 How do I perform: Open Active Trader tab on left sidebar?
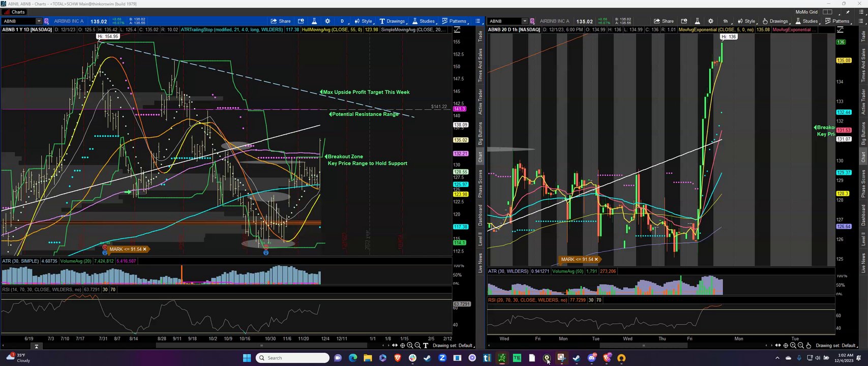coord(480,102)
